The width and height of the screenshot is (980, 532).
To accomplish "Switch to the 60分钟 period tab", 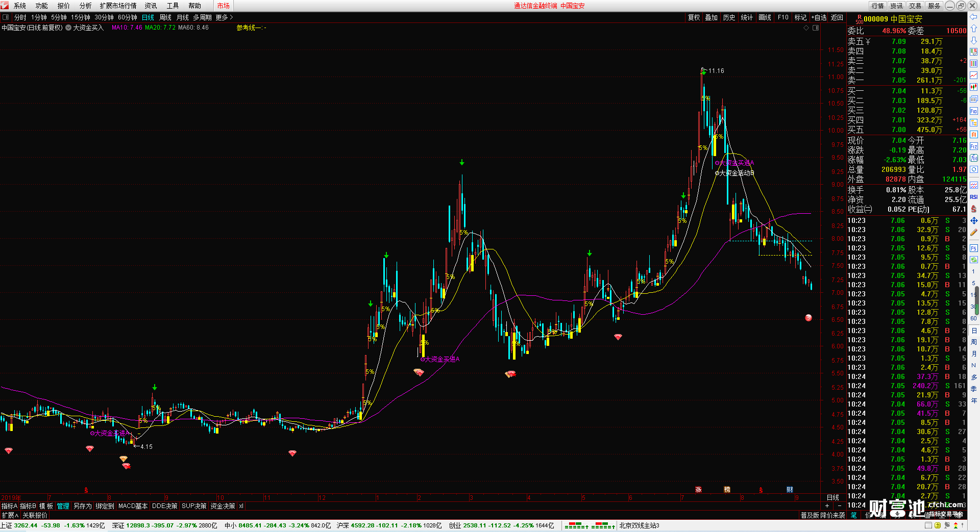I will tap(128, 17).
